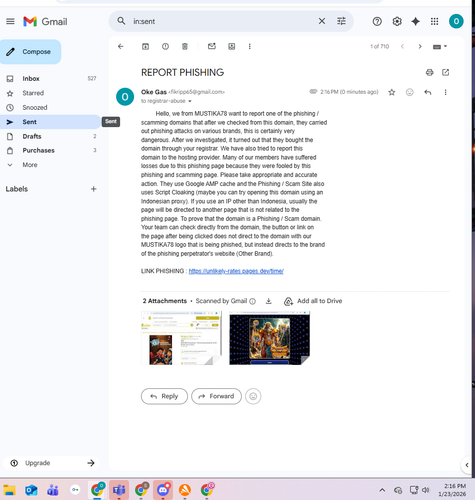Image resolution: width=475 pixels, height=500 pixels.
Task: Click the Upgrade storage button
Action: (x=51, y=463)
